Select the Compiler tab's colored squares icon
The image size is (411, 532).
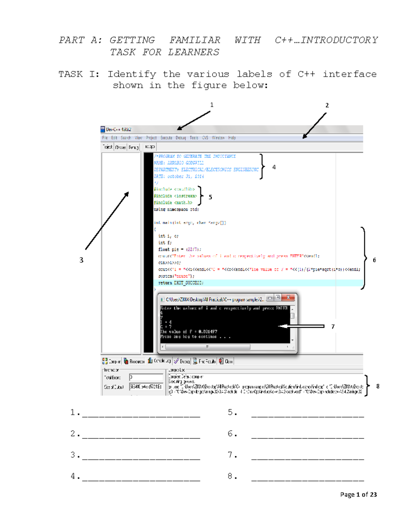click(104, 361)
